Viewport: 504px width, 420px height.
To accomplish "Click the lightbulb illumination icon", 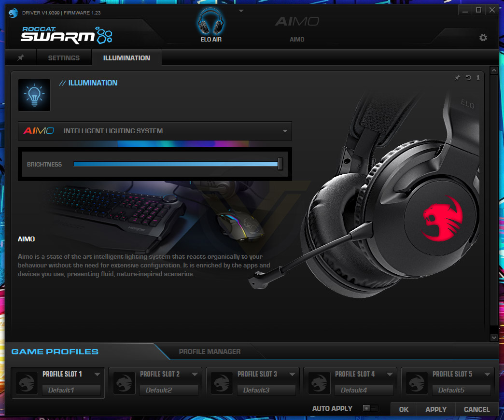I will click(34, 95).
